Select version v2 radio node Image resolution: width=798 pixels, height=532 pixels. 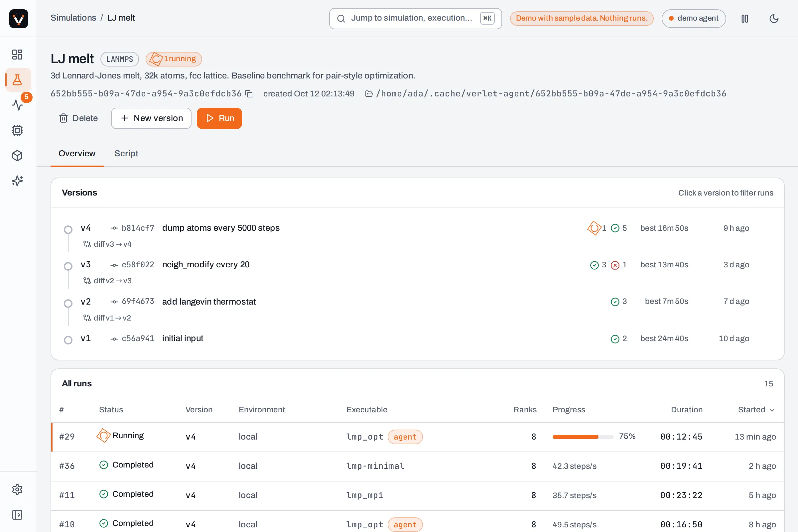click(68, 303)
